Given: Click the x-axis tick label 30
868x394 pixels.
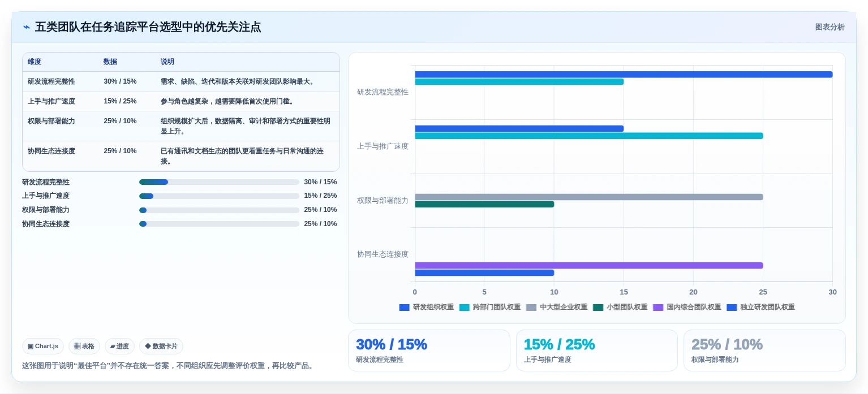Looking at the screenshot, I should (832, 292).
